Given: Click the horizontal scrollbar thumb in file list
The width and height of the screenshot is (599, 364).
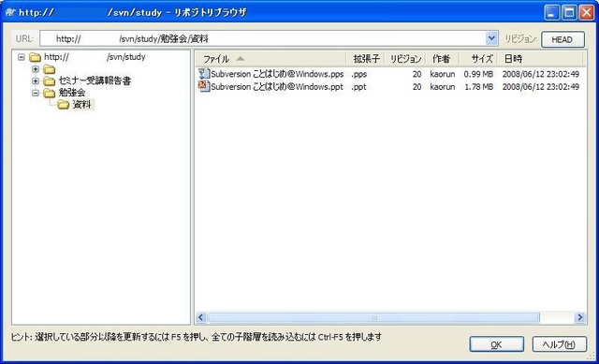Looking at the screenshot, I should click(374, 317).
